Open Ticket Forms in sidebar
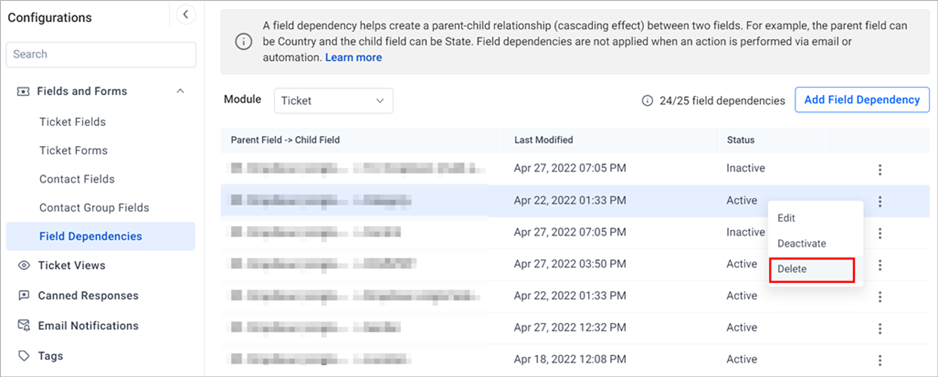Viewport: 938px width, 377px height. [x=74, y=150]
